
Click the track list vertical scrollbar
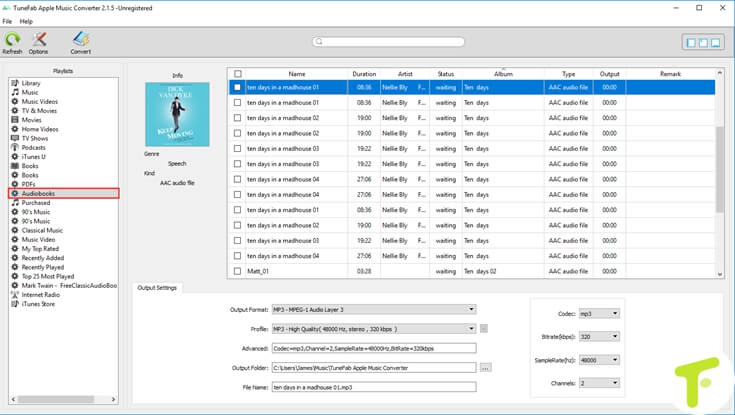pos(720,170)
